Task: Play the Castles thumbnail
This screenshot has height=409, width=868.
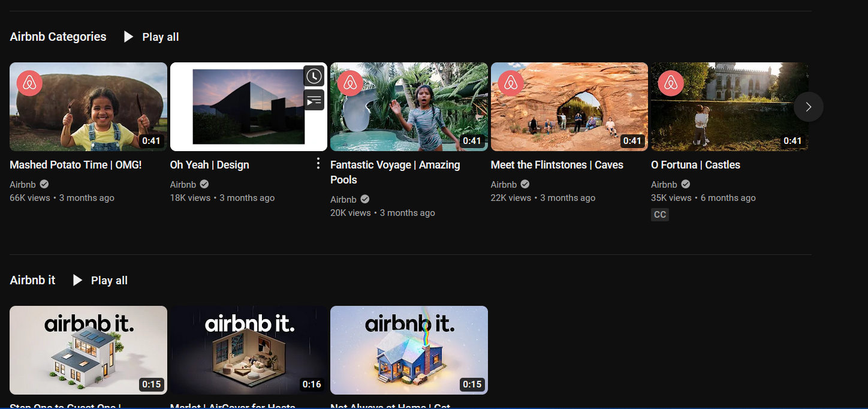Action: coord(730,107)
